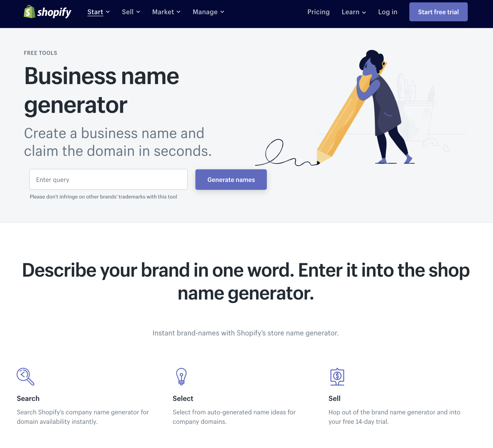Viewport: 493px width, 448px height.
Task: Click the Generate names button
Action: click(x=231, y=179)
